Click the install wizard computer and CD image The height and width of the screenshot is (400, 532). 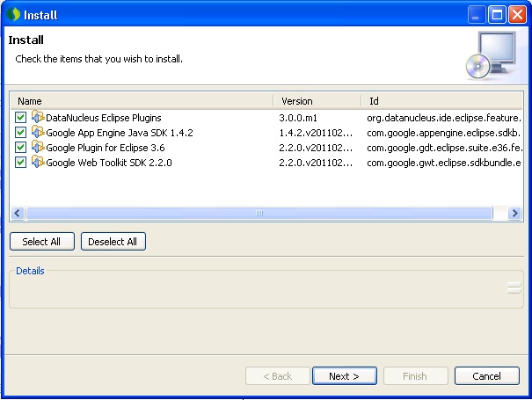pos(492,55)
